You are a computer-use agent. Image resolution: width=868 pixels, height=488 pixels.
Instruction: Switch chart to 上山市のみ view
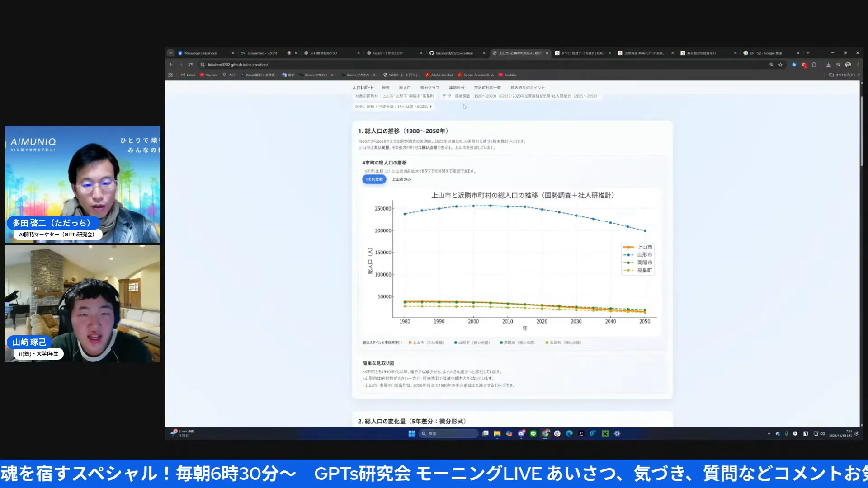click(401, 179)
